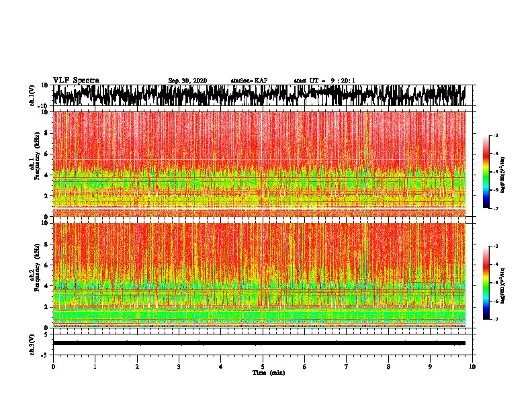Click the time axis tick label "1"

click(x=95, y=367)
